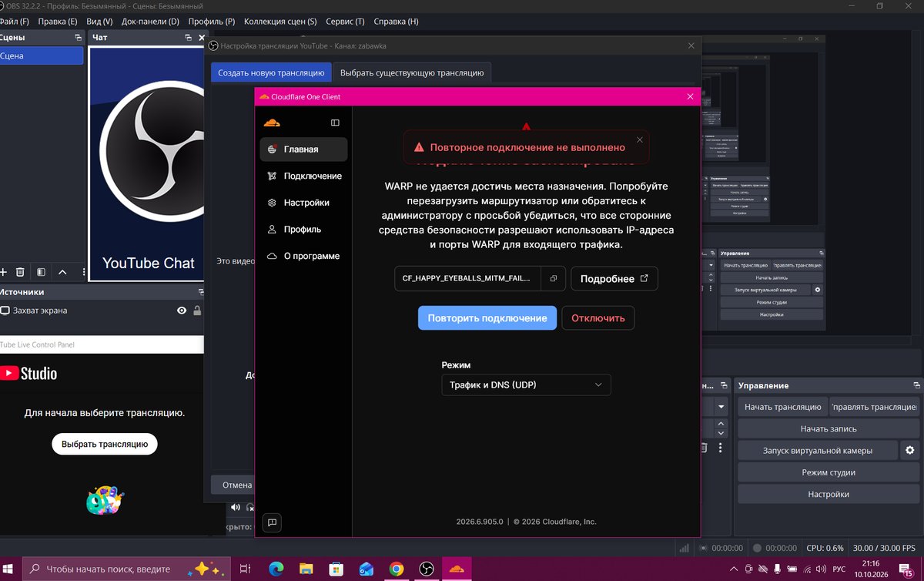
Task: Click 'Начать запись' in OBS controls
Action: click(x=828, y=428)
